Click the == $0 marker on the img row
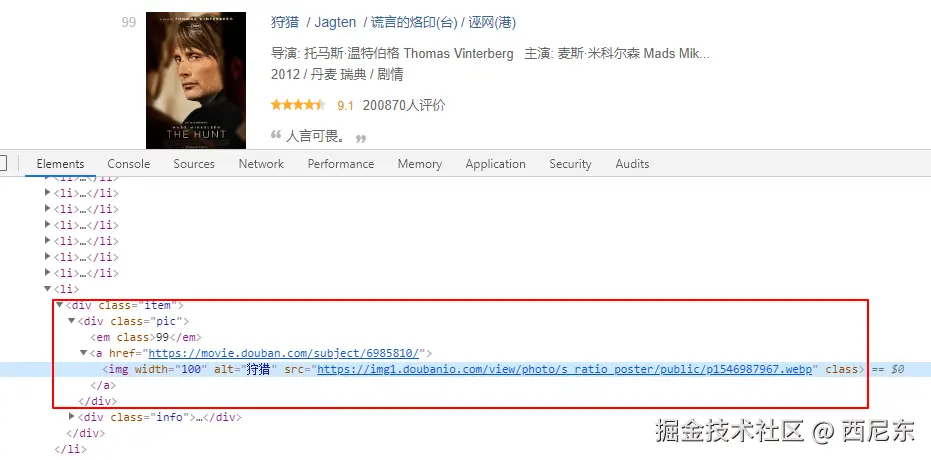 coord(888,369)
